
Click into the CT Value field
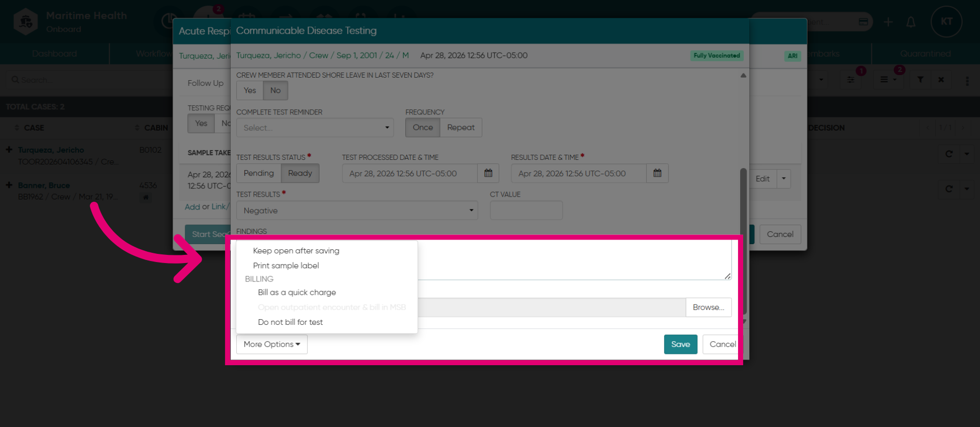click(x=526, y=210)
